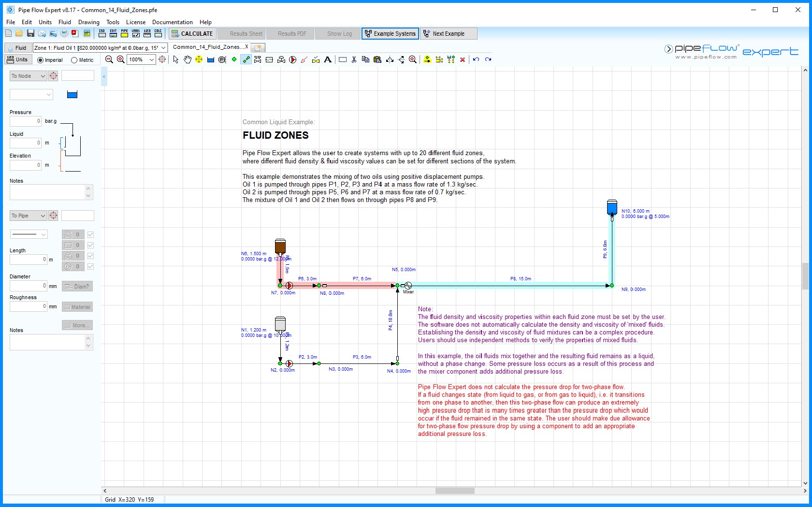The width and height of the screenshot is (812, 507).
Task: Redo the last undone action
Action: click(x=488, y=59)
